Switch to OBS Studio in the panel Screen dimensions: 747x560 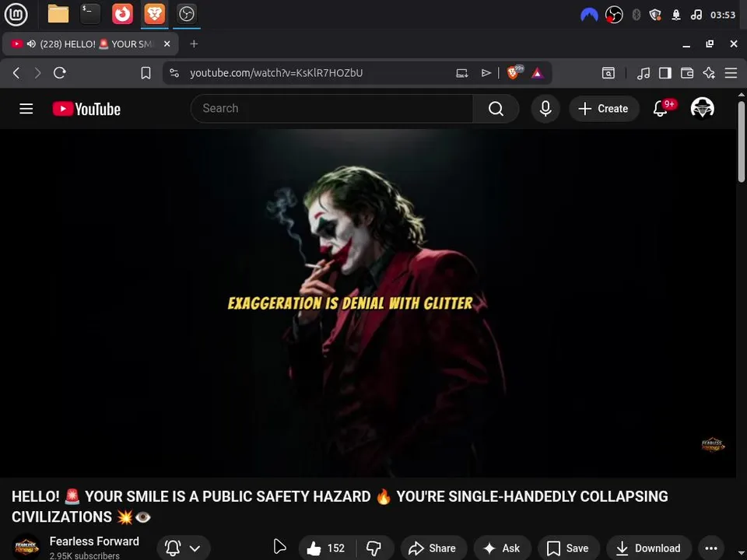pyautogui.click(x=186, y=14)
